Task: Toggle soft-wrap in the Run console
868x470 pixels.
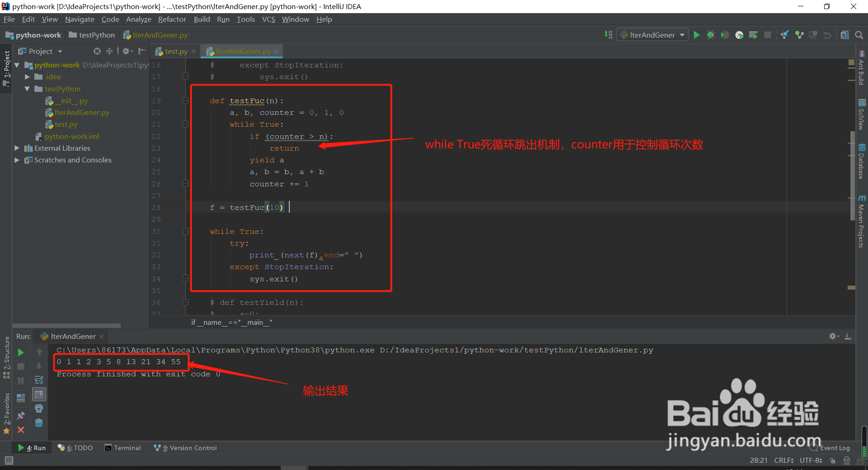Action: coord(39,380)
